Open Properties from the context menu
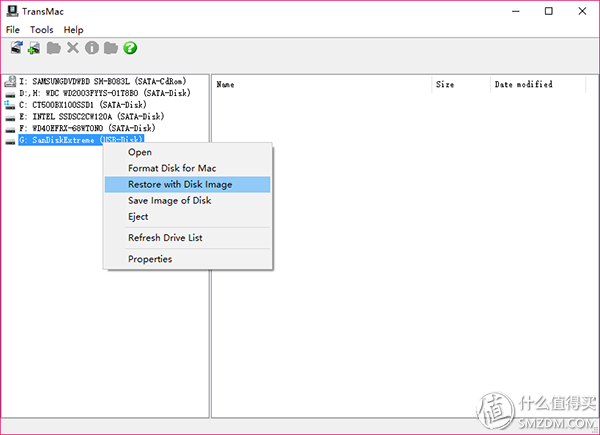This screenshot has width=600, height=435. pos(188,259)
